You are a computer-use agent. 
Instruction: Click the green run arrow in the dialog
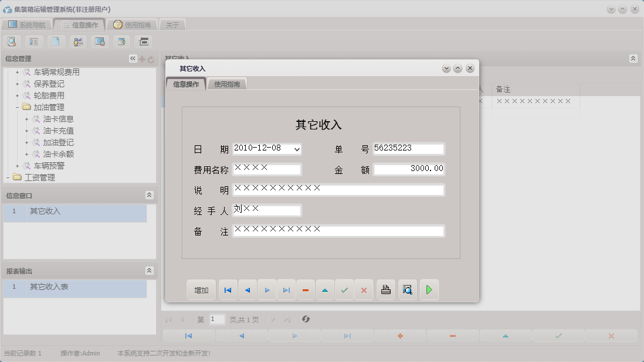429,289
